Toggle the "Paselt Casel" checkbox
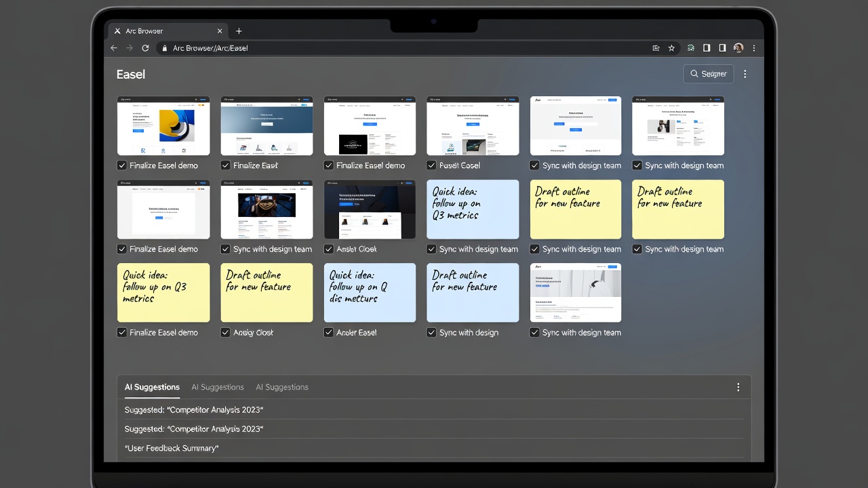This screenshot has width=868, height=488. point(431,165)
